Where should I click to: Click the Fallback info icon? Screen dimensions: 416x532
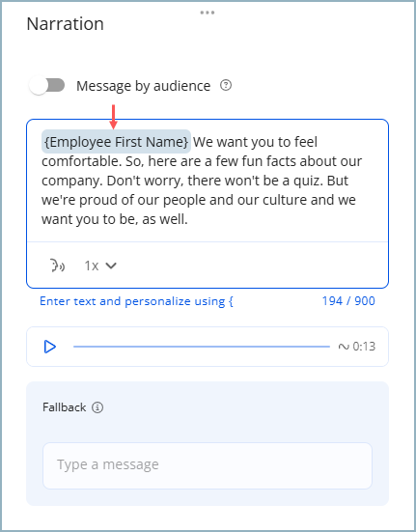tap(97, 407)
